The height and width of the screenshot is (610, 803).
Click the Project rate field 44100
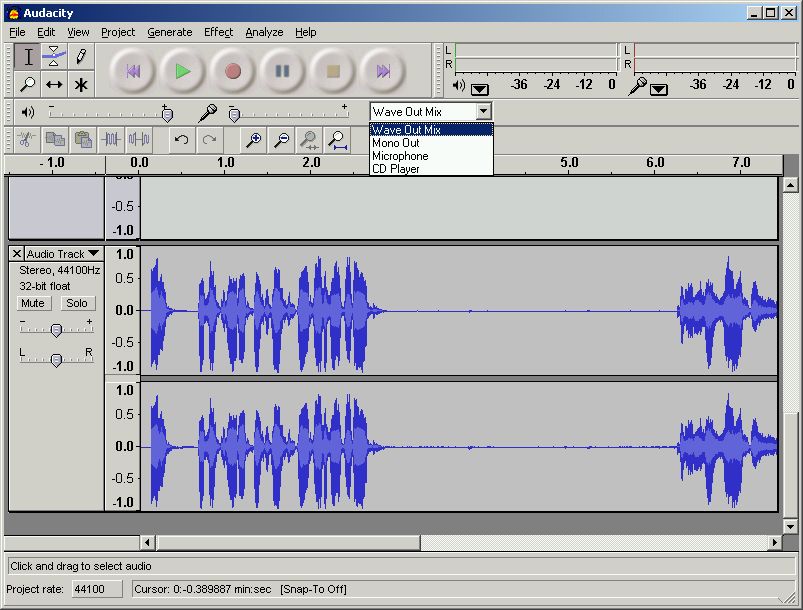97,589
